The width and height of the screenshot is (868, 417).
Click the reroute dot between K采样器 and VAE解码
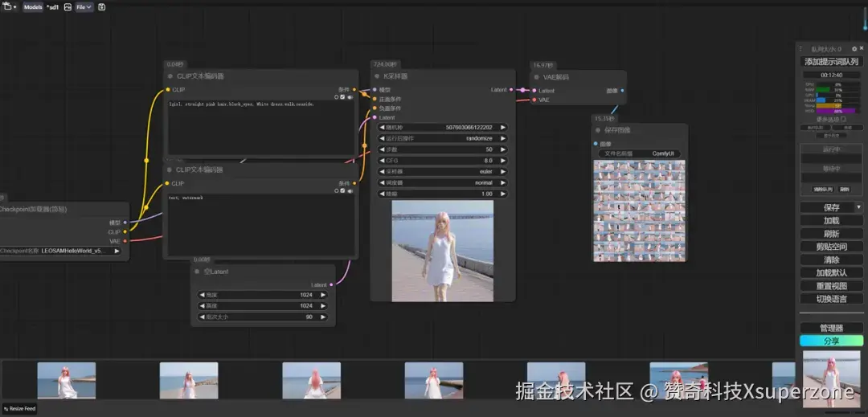(x=522, y=90)
